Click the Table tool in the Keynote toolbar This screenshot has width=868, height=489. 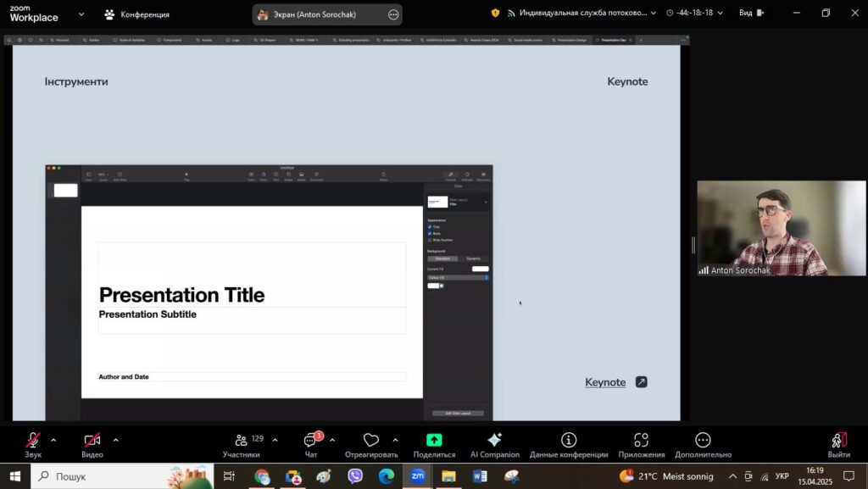251,176
